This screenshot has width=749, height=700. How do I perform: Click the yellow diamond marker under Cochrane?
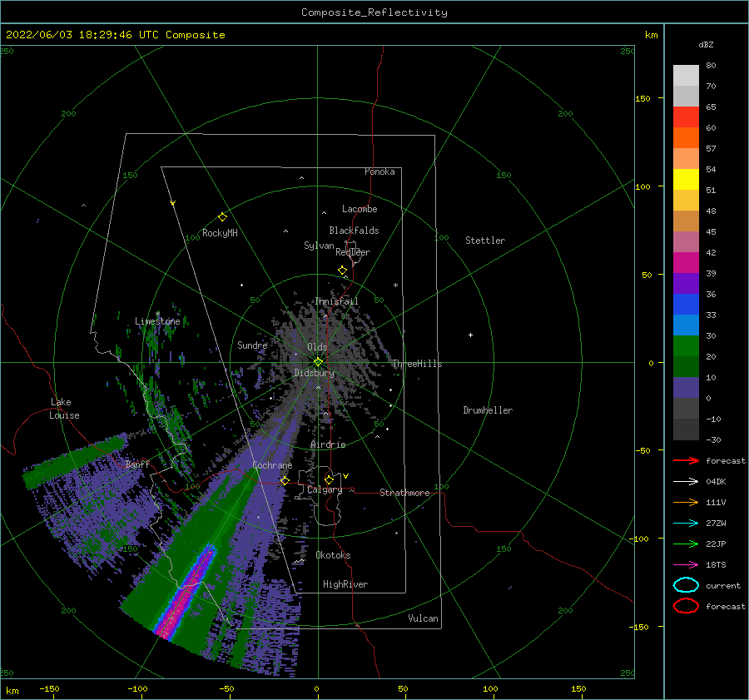point(285,480)
